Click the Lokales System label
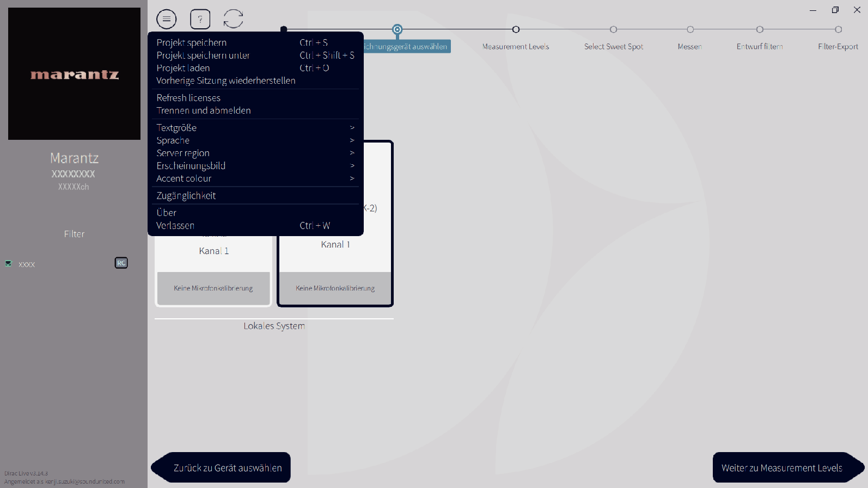The image size is (868, 488). (x=274, y=326)
